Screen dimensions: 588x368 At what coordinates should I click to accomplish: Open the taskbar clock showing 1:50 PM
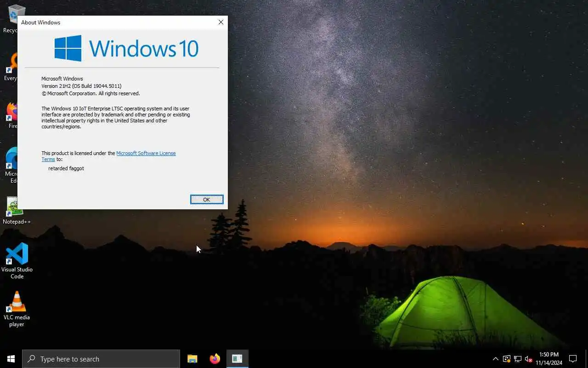tap(549, 359)
